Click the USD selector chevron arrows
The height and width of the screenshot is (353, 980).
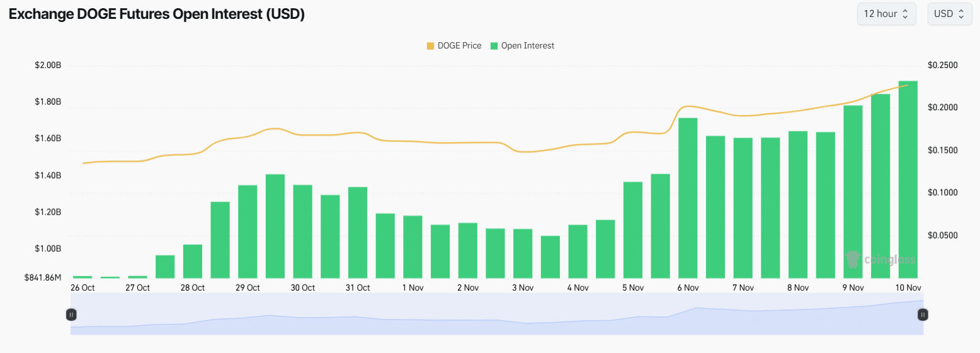pyautogui.click(x=961, y=14)
